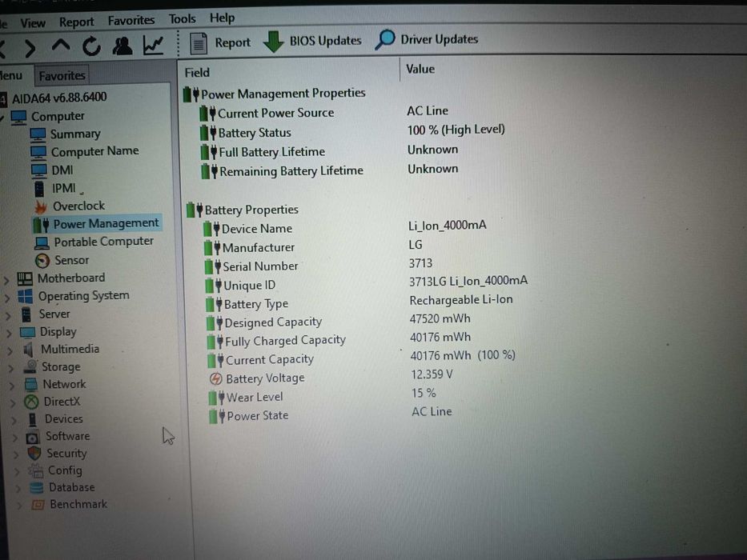Select the Computer tree node
This screenshot has width=747, height=560.
[48, 116]
